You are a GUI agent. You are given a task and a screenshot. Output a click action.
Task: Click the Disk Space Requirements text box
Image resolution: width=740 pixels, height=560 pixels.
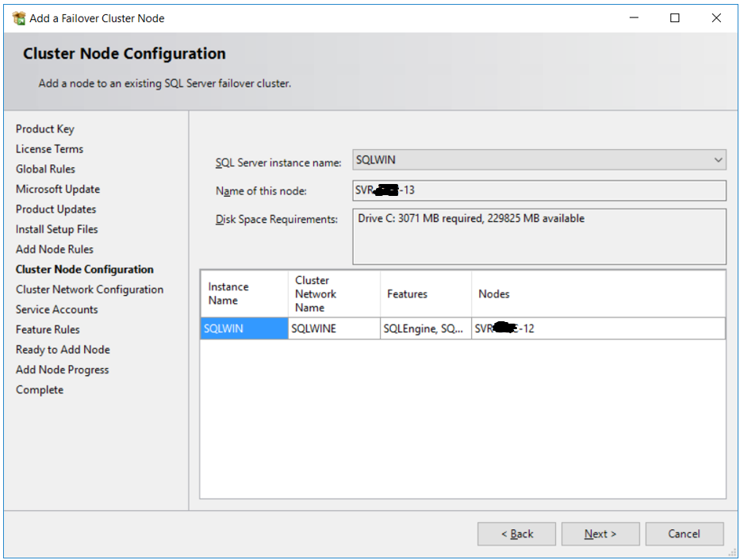539,236
